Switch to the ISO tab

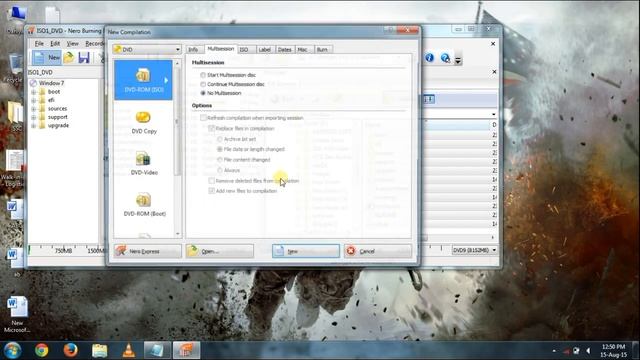point(244,49)
